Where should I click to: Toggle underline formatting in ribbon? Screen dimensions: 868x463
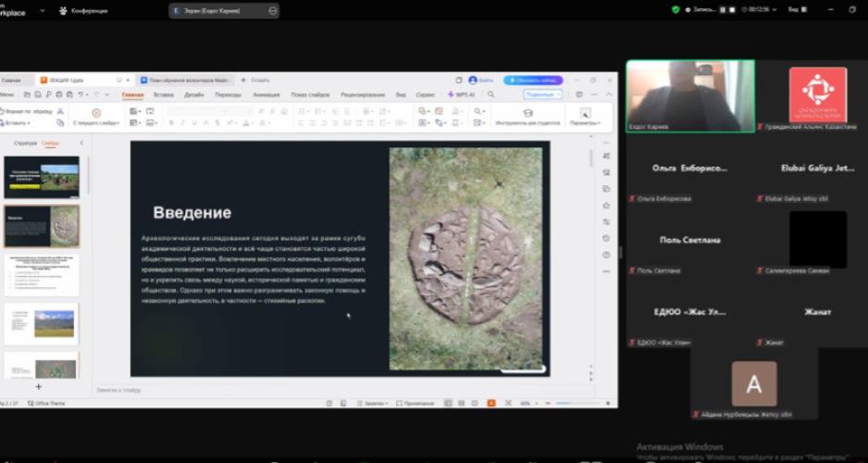pos(194,123)
